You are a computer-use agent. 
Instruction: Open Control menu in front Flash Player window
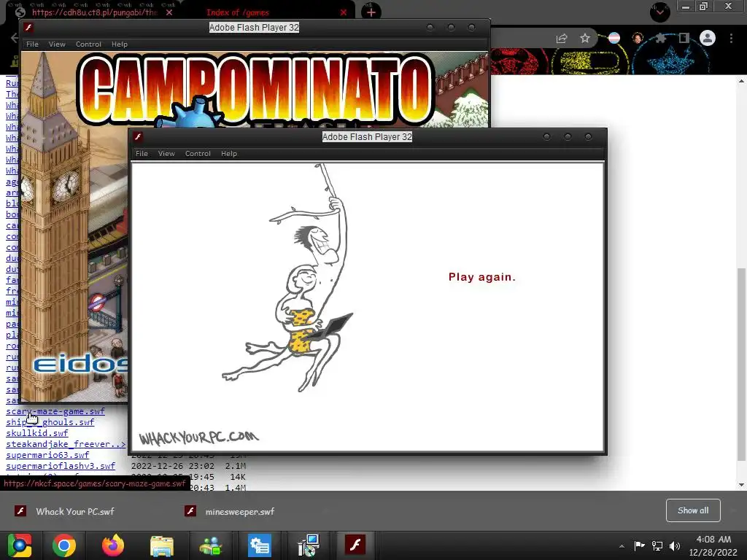pos(198,153)
